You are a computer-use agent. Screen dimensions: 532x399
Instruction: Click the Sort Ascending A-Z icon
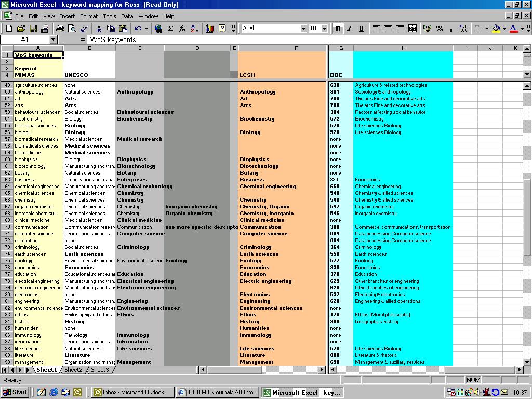(195, 29)
